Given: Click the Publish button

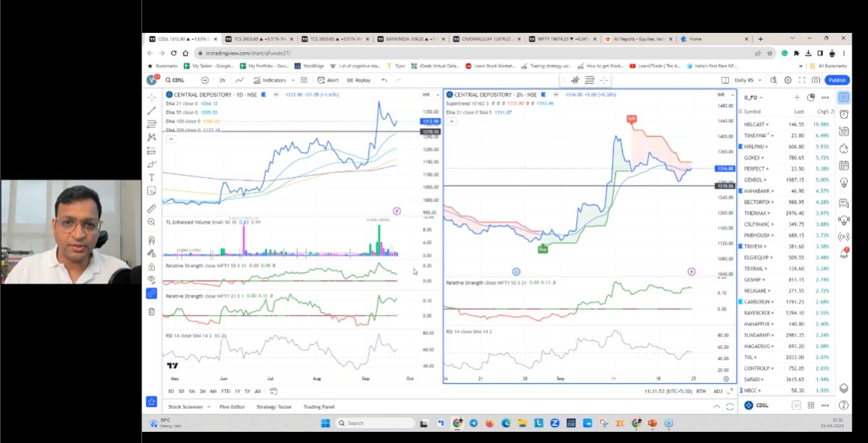Looking at the screenshot, I should coord(837,80).
